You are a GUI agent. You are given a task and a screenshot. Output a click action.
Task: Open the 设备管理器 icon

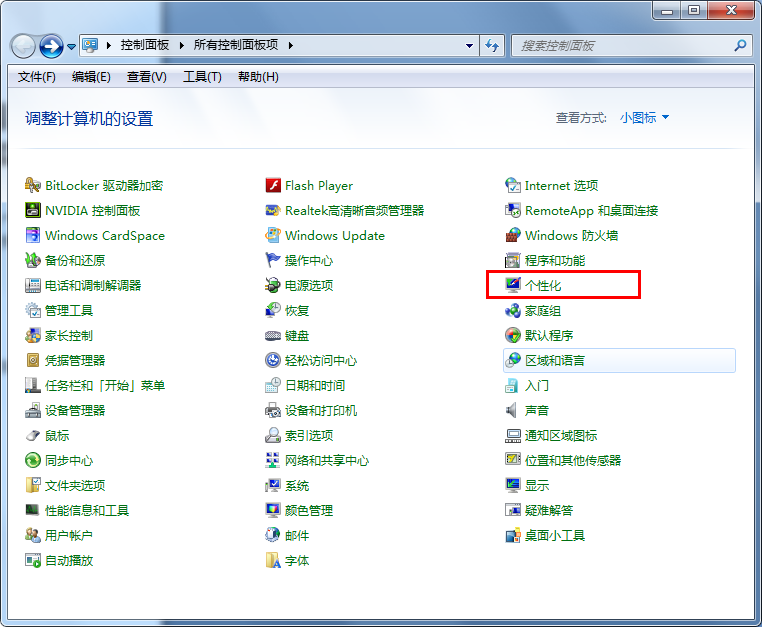pyautogui.click(x=33, y=410)
